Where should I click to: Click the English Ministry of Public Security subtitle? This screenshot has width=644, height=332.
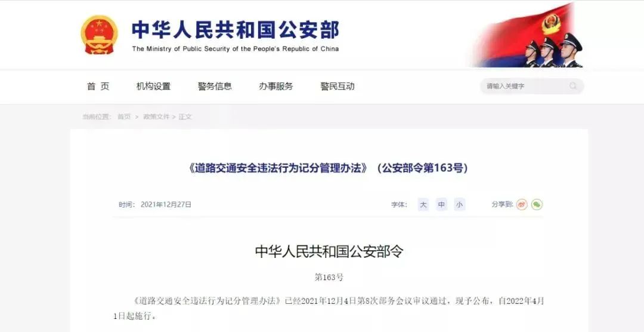(236, 49)
